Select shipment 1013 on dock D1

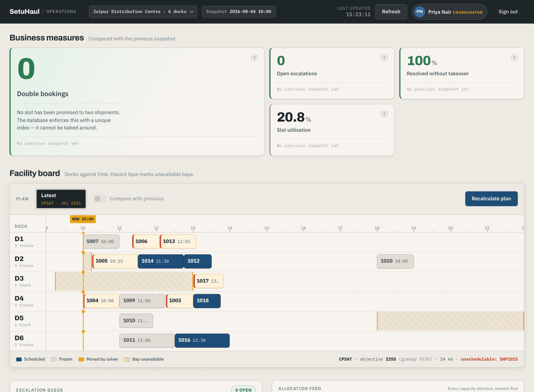(178, 242)
